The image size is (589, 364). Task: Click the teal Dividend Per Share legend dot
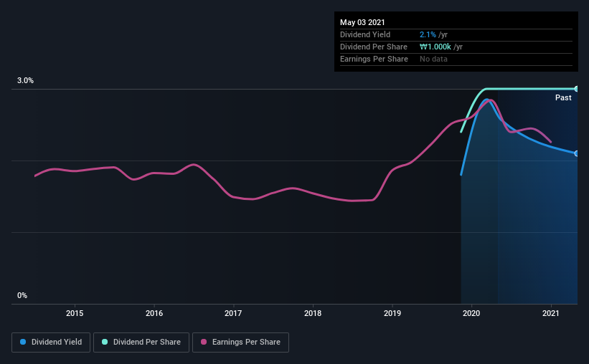click(x=104, y=343)
